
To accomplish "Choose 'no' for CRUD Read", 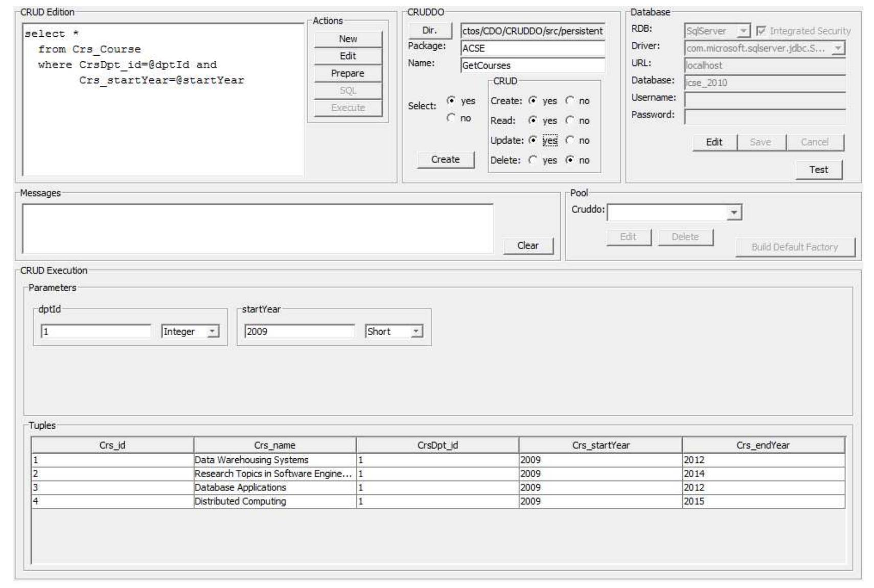I will coord(569,121).
